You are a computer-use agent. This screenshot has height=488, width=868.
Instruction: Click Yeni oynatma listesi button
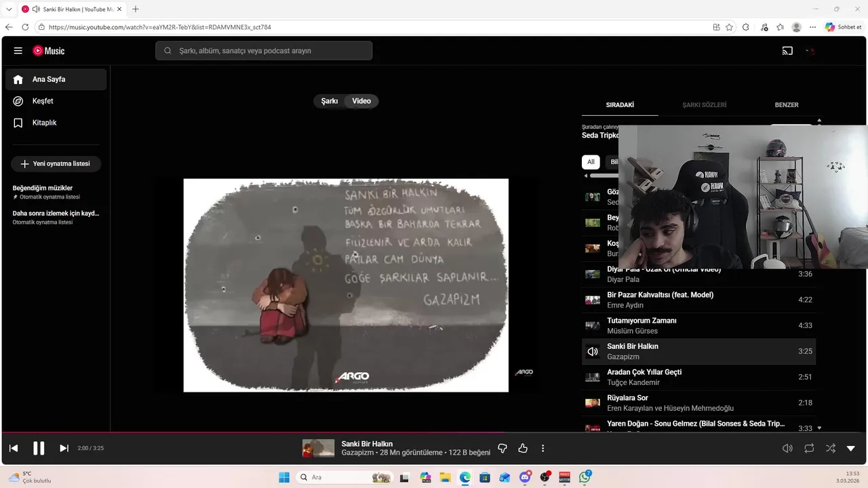click(x=56, y=164)
